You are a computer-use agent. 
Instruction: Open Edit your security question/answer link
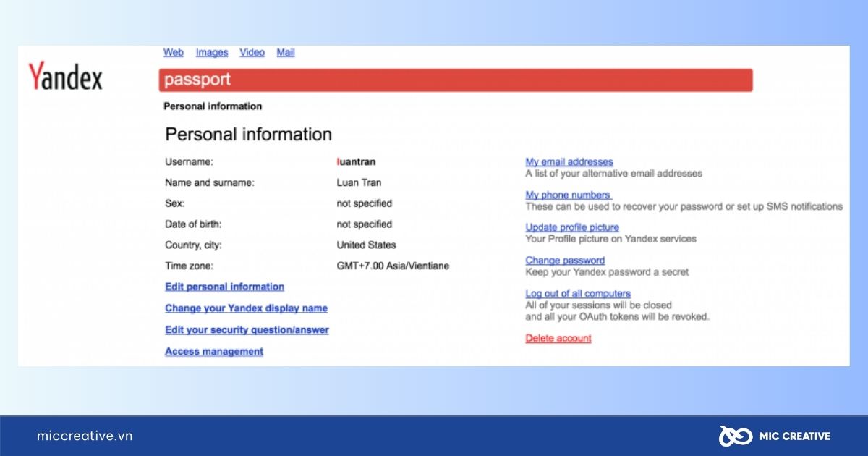(x=247, y=330)
